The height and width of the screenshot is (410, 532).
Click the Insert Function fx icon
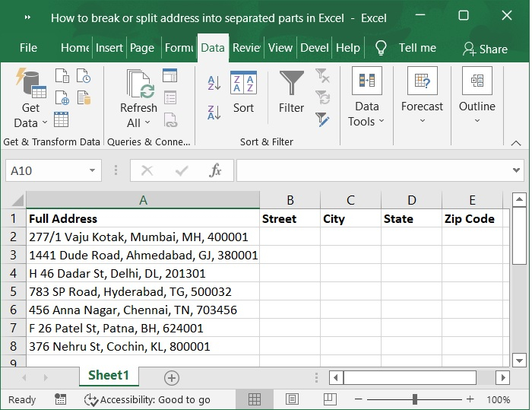tap(215, 170)
